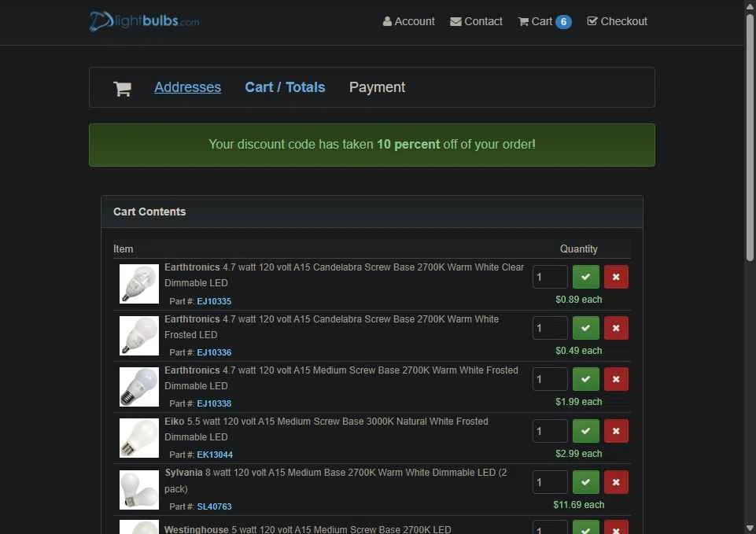
Task: Remove part EJ10338 from cart
Action: [x=616, y=379]
